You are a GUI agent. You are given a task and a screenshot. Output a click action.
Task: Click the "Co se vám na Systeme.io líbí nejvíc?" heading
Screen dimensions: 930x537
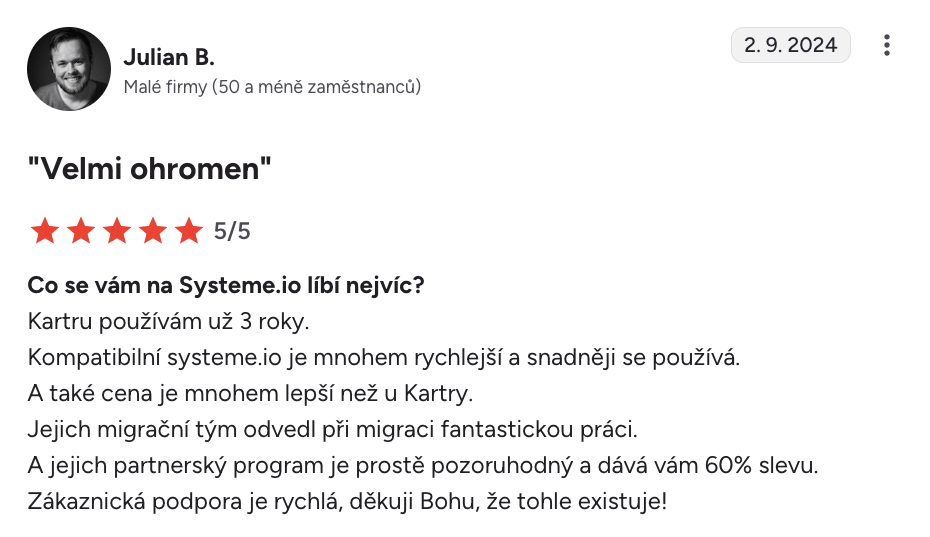pos(226,286)
